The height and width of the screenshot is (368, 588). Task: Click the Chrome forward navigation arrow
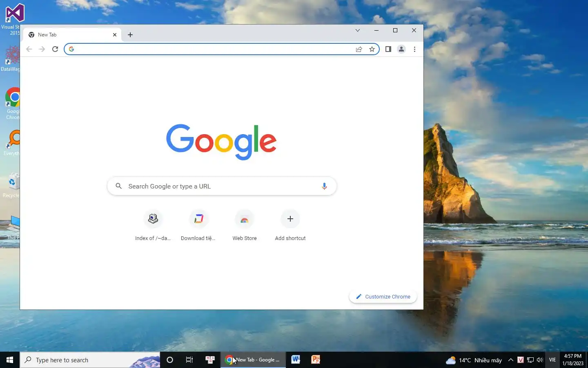(42, 49)
